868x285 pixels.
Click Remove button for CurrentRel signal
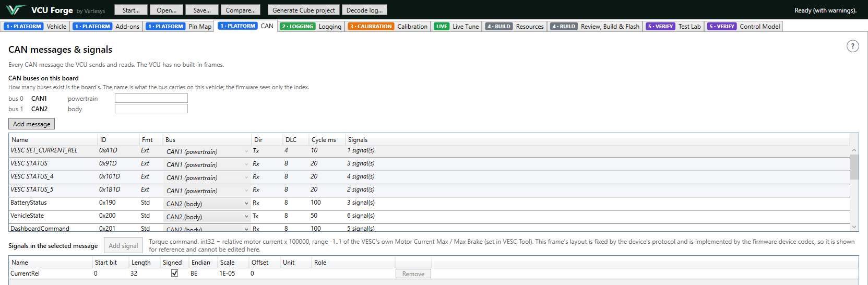click(413, 274)
